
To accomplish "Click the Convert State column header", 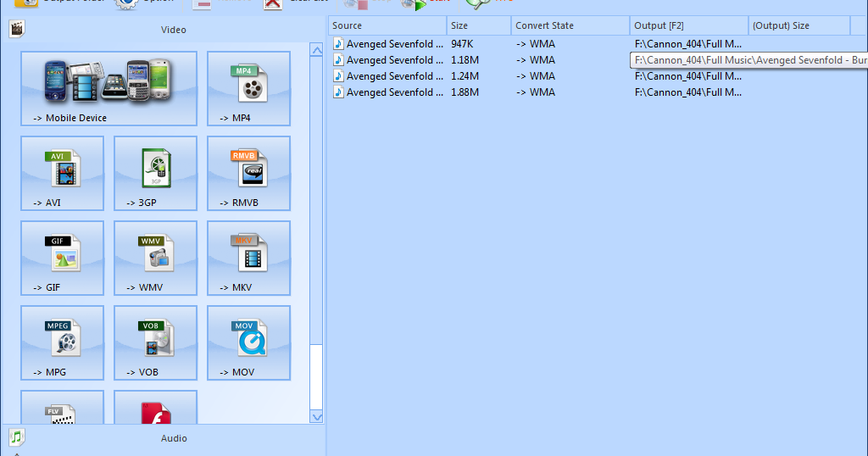I will pos(570,25).
